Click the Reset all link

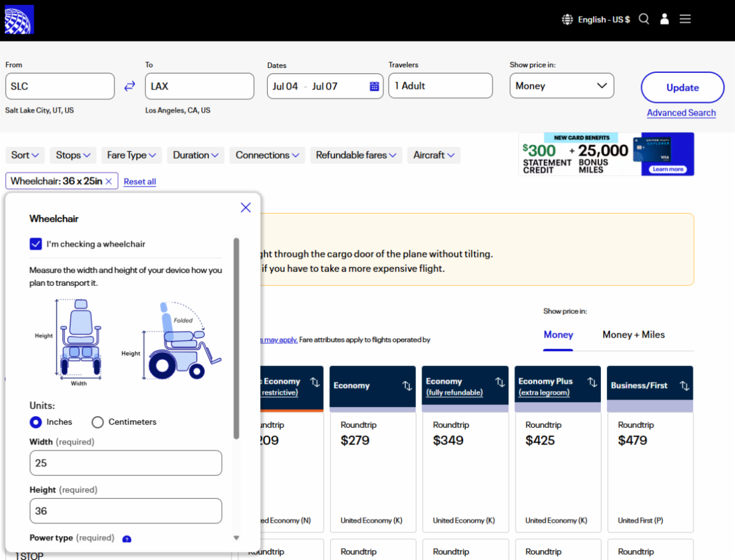click(x=140, y=182)
